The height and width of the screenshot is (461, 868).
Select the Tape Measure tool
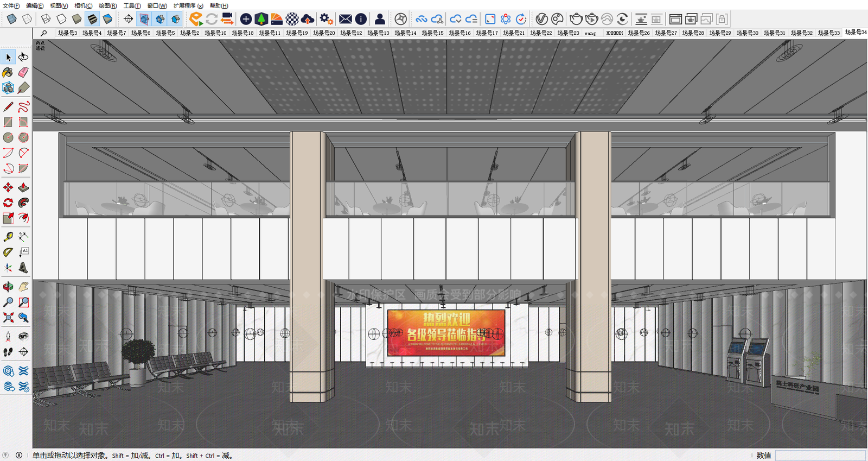8,237
